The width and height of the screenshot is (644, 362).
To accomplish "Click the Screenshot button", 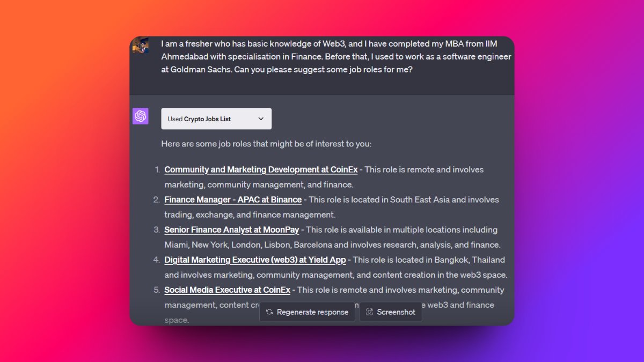I will 391,312.
